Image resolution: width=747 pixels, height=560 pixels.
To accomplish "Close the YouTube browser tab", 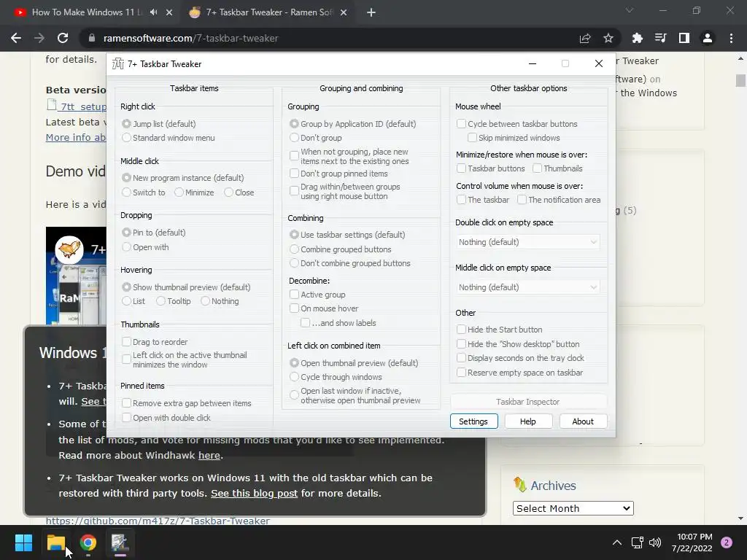I will 169,12.
